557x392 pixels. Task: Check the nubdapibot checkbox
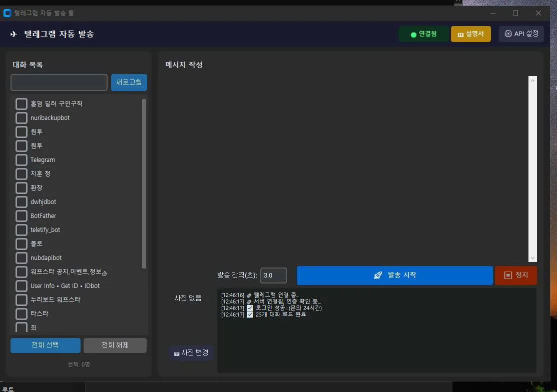coord(22,258)
